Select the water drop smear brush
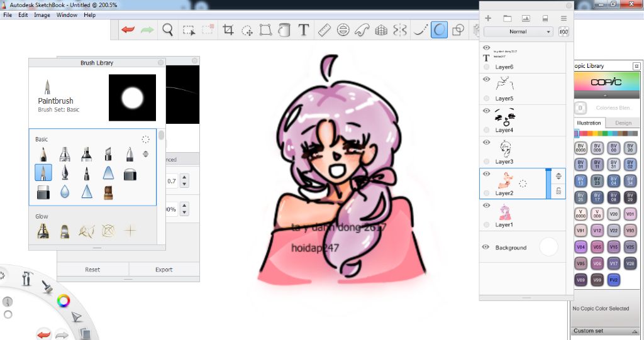644x340 pixels. 65,192
